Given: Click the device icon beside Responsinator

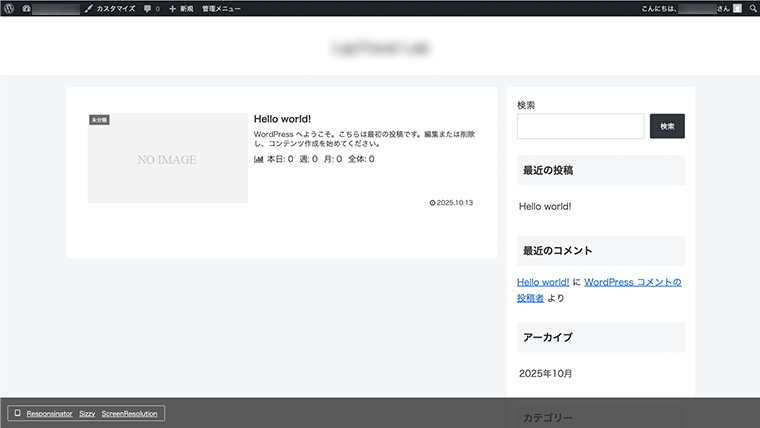Looking at the screenshot, I should point(17,413).
